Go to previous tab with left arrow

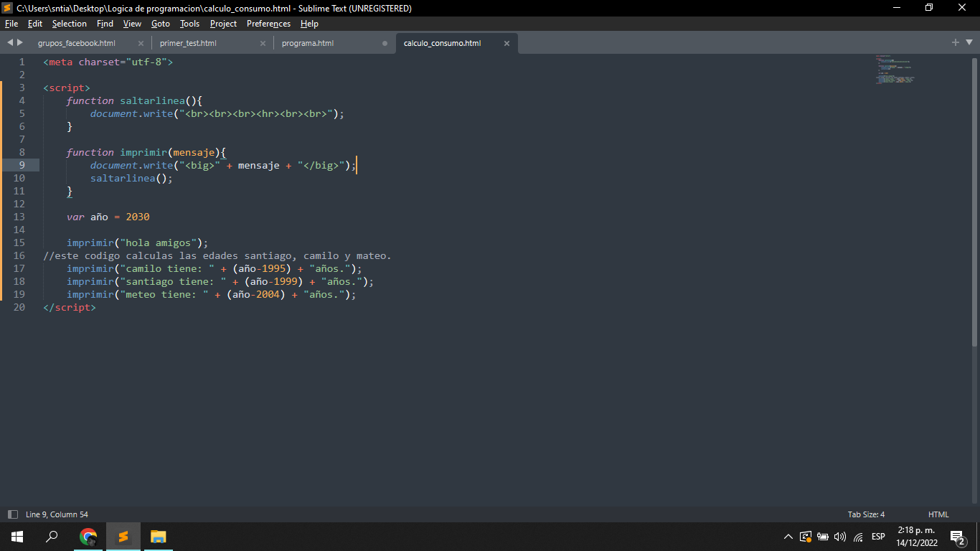coord(10,42)
